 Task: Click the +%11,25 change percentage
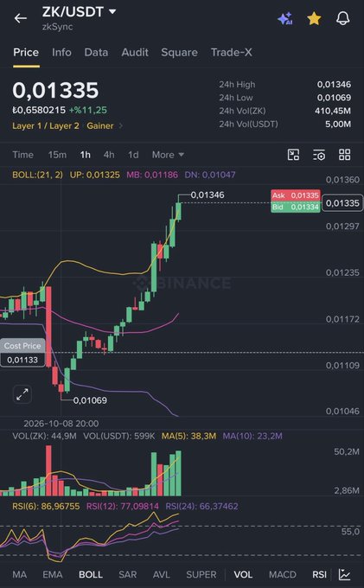[87, 111]
